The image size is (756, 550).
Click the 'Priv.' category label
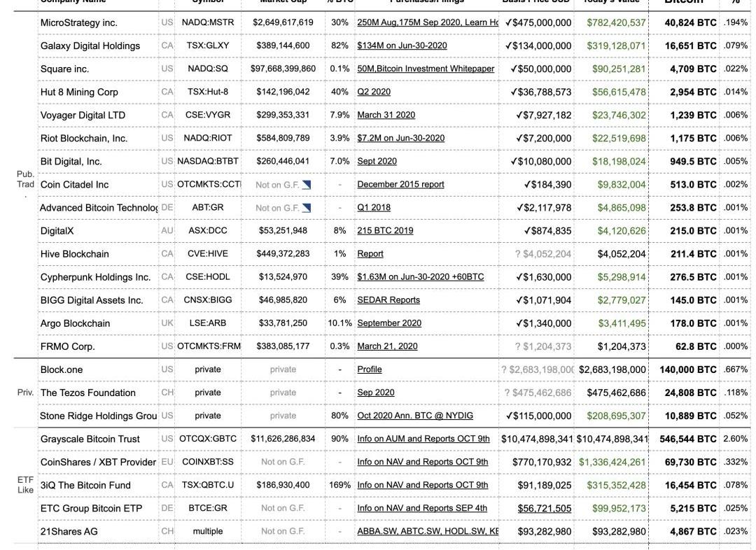(25, 393)
